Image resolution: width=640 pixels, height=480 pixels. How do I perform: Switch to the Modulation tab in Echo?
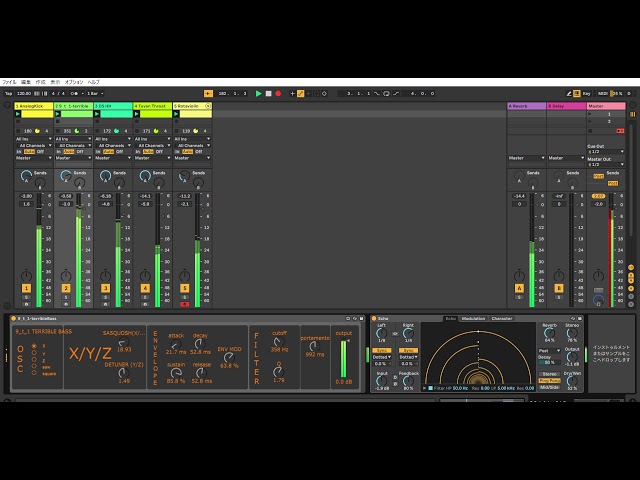coord(473,318)
